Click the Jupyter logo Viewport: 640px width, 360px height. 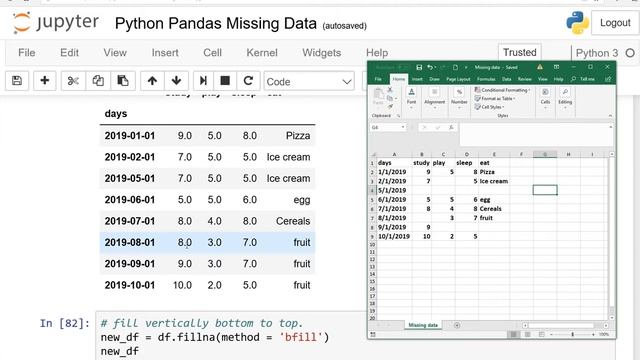point(56,22)
